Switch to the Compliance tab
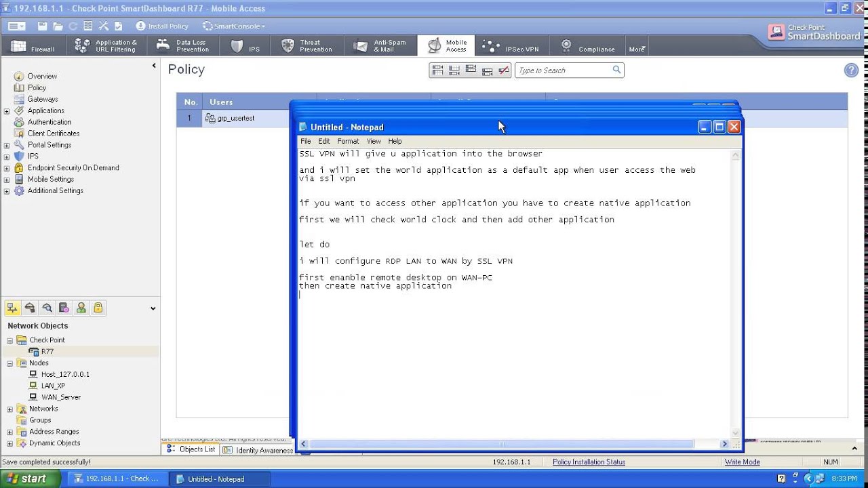Screen dimensions: 868x488 click(587, 46)
